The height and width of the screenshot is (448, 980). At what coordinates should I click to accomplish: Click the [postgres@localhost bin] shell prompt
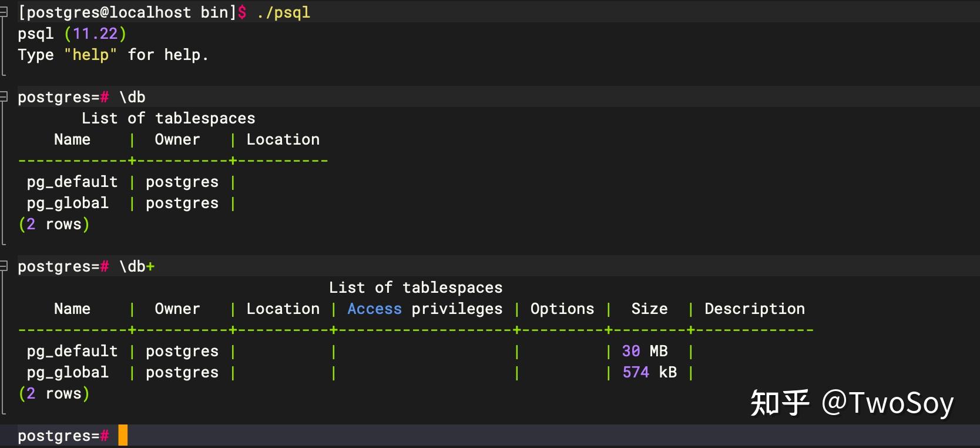(127, 12)
